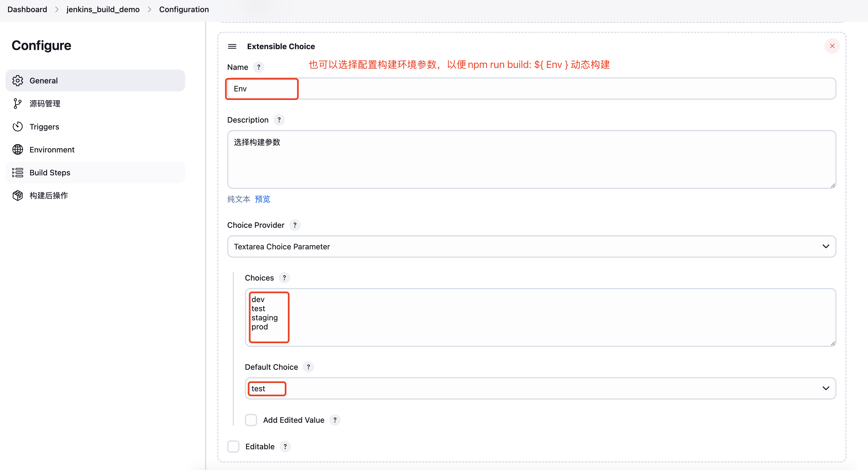This screenshot has width=868, height=470.
Task: Open help for Add Edited Value
Action: pyautogui.click(x=335, y=420)
